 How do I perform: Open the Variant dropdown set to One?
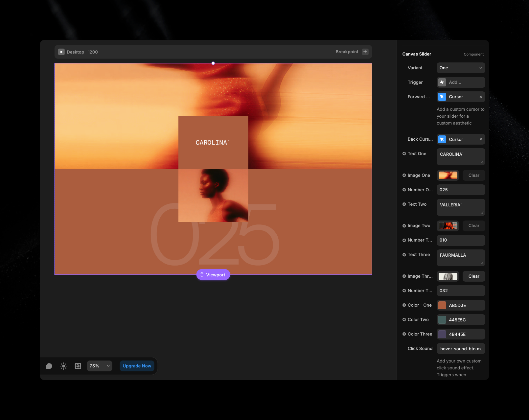[461, 68]
